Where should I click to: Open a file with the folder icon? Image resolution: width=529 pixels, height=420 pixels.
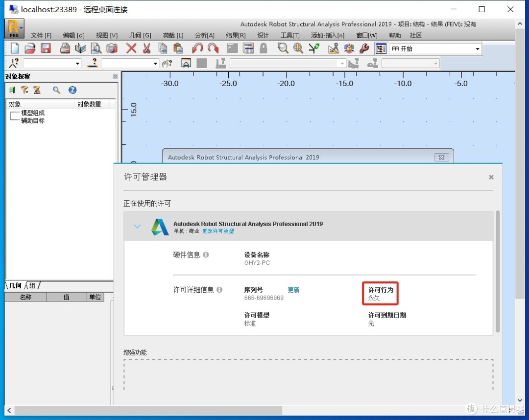coord(30,48)
